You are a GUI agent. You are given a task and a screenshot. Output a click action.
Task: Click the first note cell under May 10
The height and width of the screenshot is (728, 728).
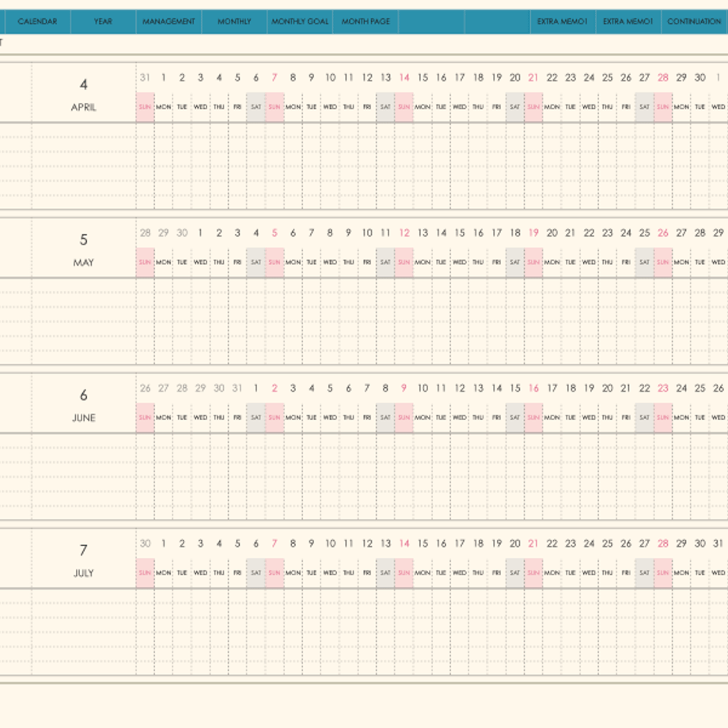[367, 286]
